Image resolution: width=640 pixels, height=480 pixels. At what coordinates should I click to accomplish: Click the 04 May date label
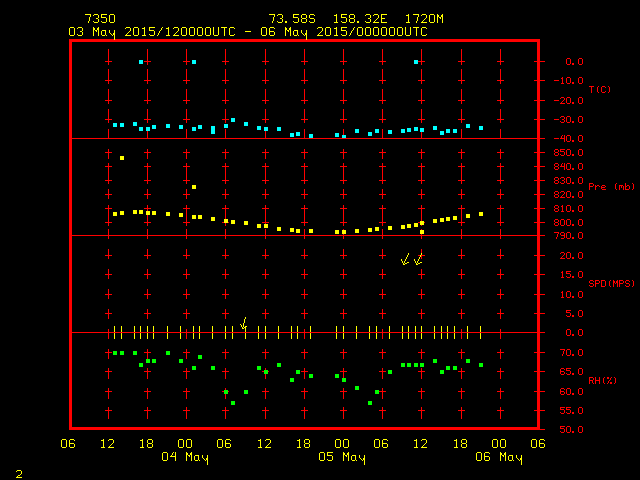[185, 458]
